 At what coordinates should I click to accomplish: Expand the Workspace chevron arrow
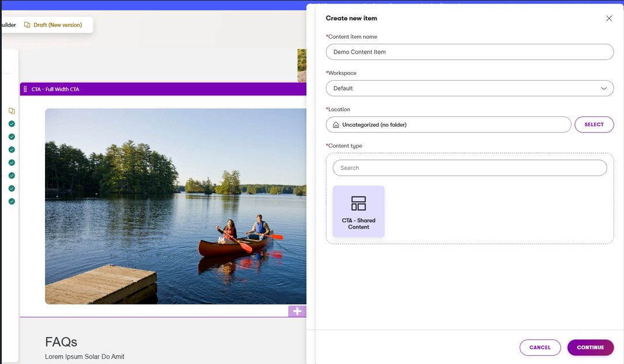[603, 89]
